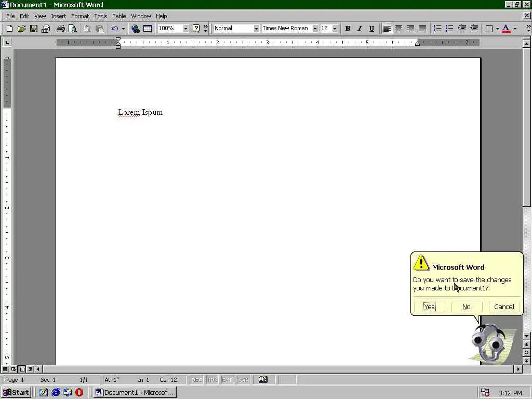Open an existing file via folder icon
The width and height of the screenshot is (532, 399).
tap(21, 29)
